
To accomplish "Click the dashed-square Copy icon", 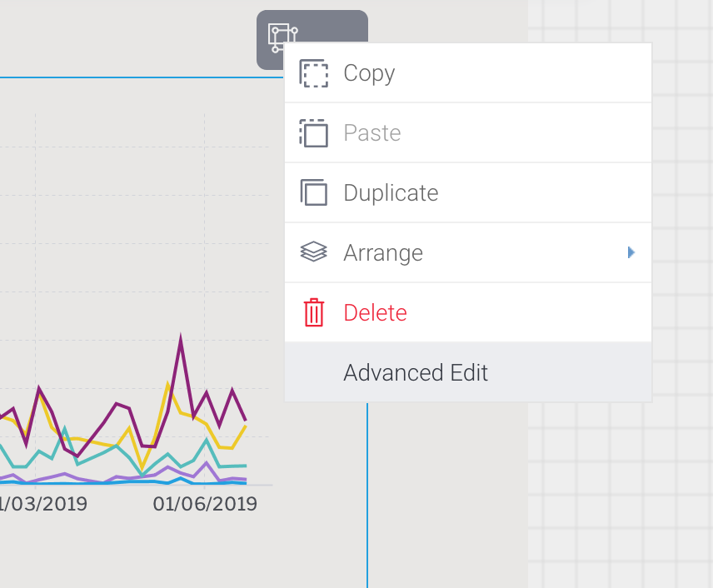I will [x=314, y=73].
